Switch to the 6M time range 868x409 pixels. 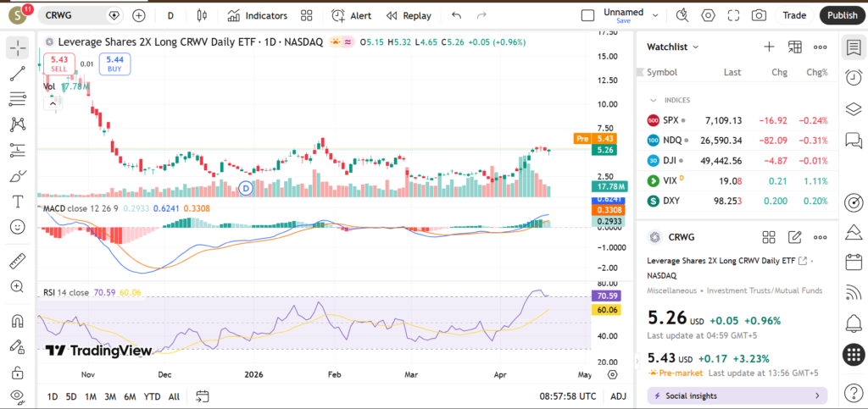(x=130, y=396)
